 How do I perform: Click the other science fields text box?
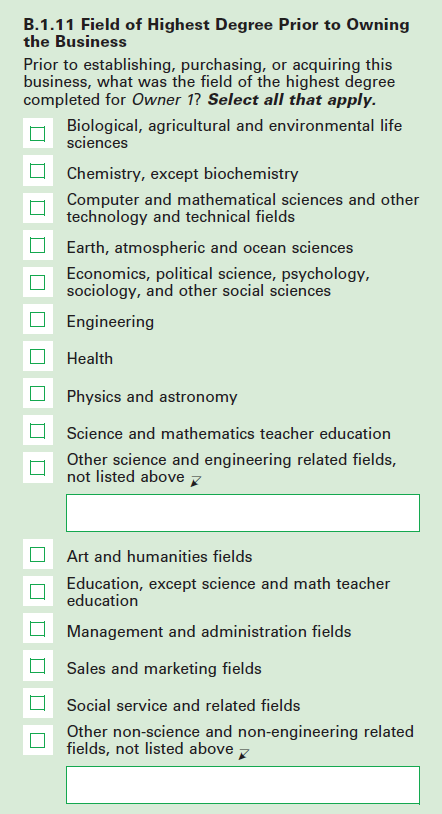pyautogui.click(x=243, y=513)
